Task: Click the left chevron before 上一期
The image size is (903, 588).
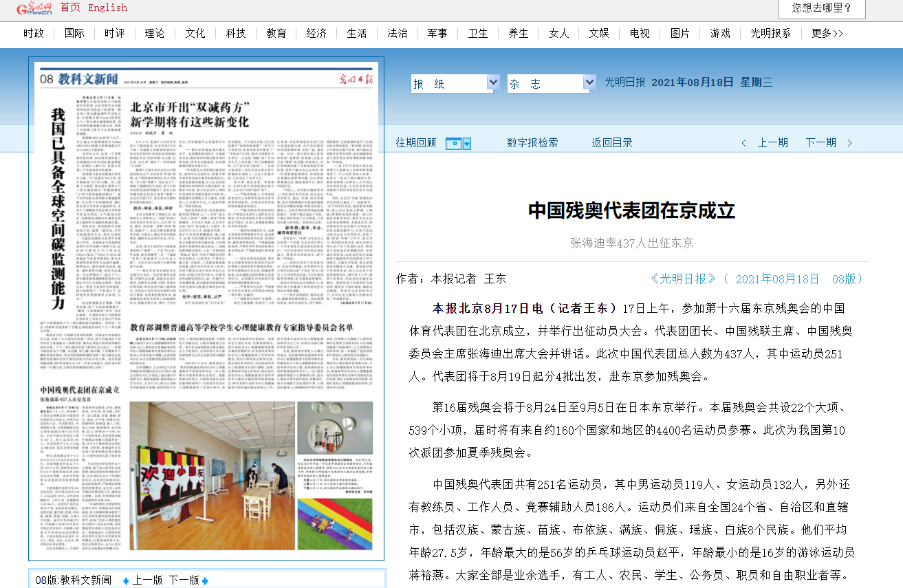Action: tap(743, 143)
